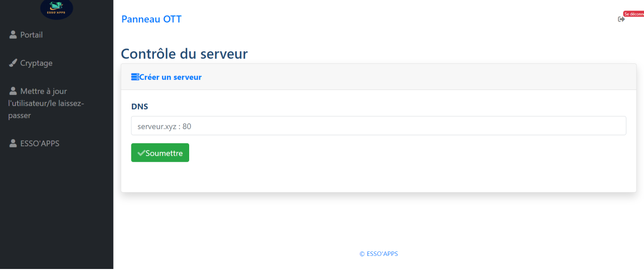The height and width of the screenshot is (271, 644).
Task: Click the Contrôle du serveur heading
Action: (184, 53)
